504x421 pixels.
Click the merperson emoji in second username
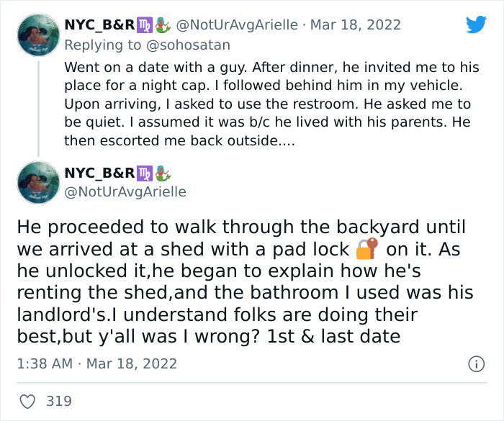click(x=162, y=173)
